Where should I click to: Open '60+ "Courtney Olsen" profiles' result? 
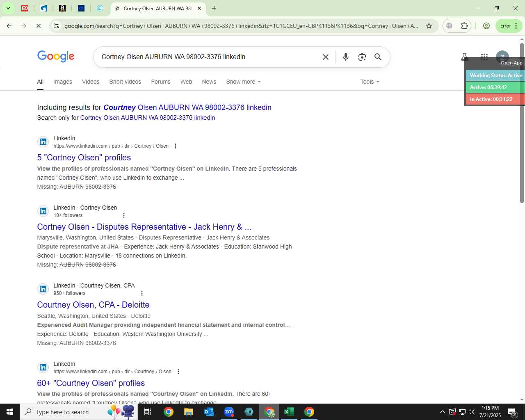(x=91, y=383)
